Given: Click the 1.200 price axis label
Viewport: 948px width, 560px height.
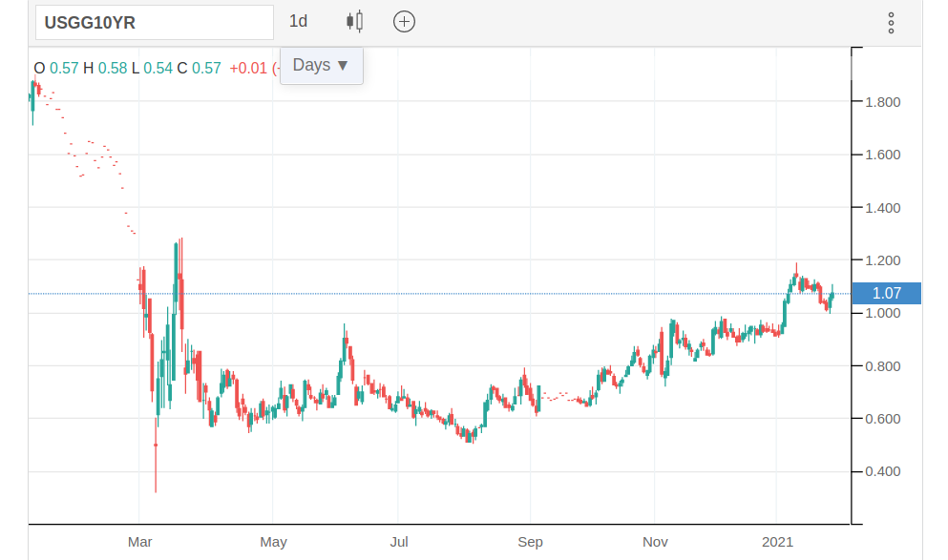Looking at the screenshot, I should coord(882,260).
